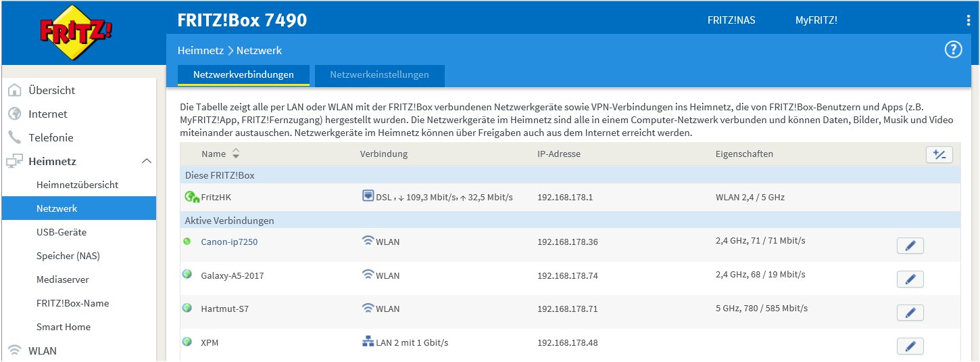Click the LAN icon in XPM row
Image resolution: width=980 pixels, height=362 pixels.
368,342
